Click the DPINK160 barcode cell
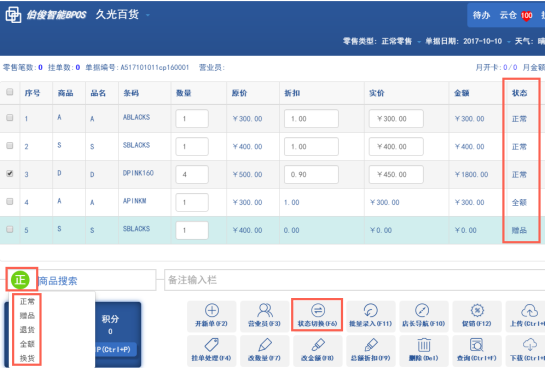Image resolution: width=545 pixels, height=369 pixels. (x=138, y=173)
